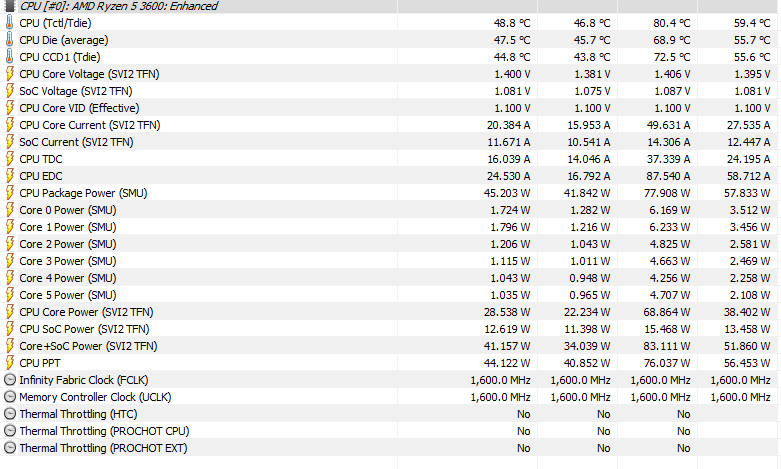Viewport: 781px width, 469px height.
Task: Select the CPU SoC Power (SVI2 TFN) label
Action: [x=84, y=329]
